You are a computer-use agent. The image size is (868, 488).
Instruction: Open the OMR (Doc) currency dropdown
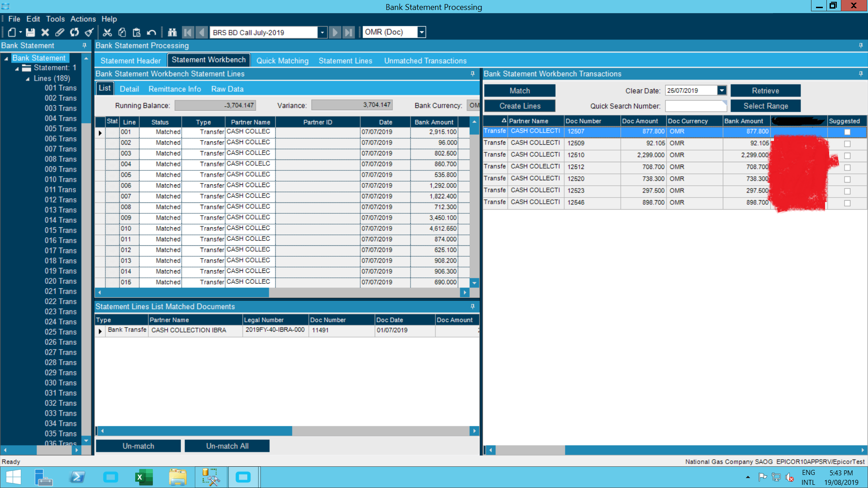pos(421,32)
